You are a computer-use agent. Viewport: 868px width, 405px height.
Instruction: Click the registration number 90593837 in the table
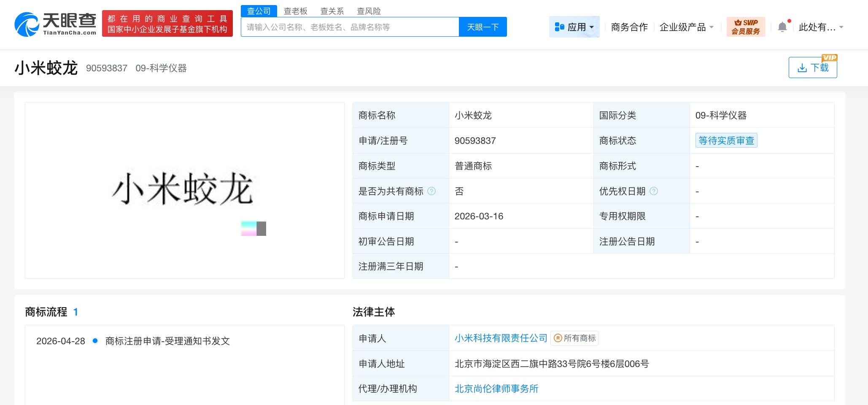pos(475,140)
